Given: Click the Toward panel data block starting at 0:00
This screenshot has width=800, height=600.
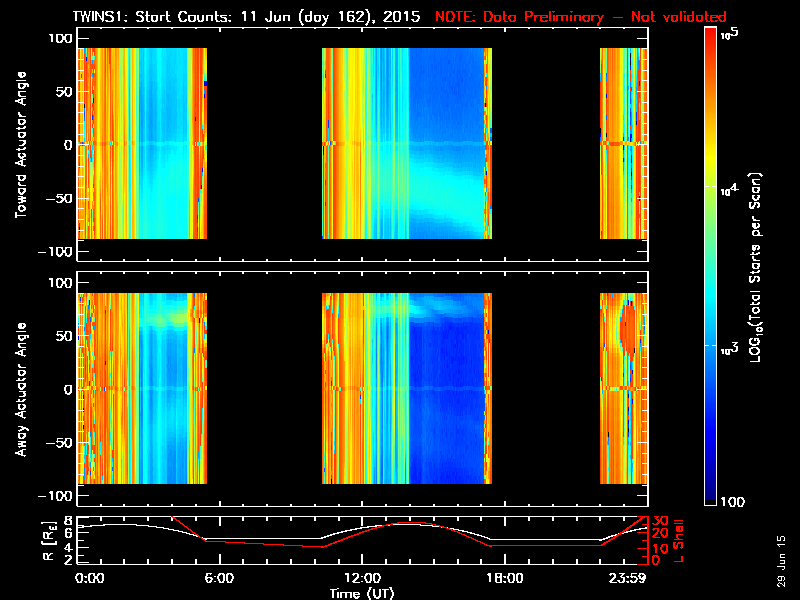Looking at the screenshot, I should (x=142, y=143).
